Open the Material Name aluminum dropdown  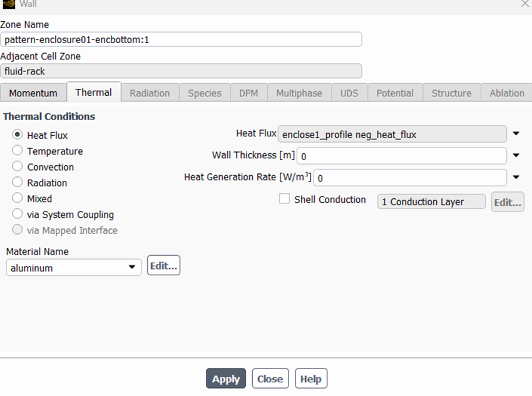74,268
